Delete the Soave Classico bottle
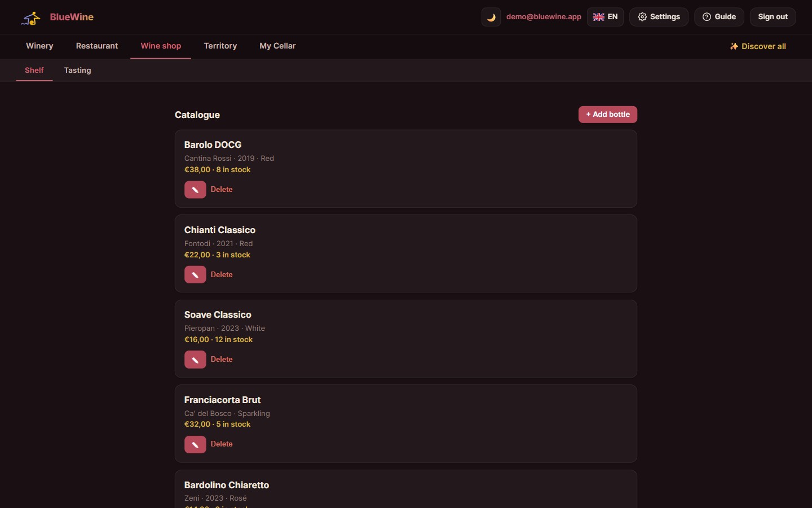This screenshot has width=812, height=508. [x=222, y=360]
